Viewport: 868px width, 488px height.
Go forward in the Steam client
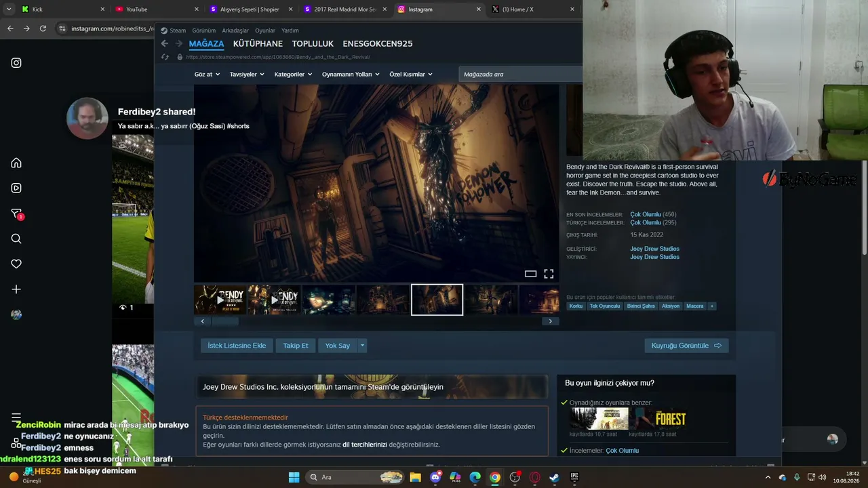(179, 43)
